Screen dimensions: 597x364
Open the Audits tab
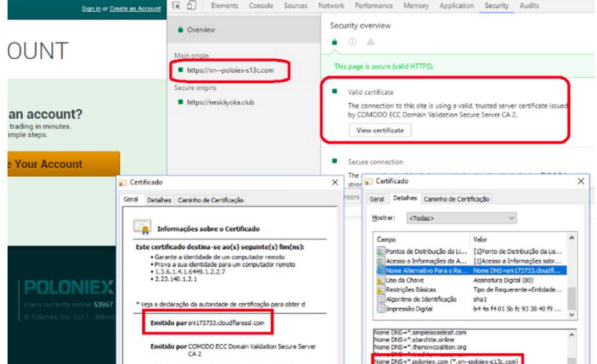click(x=529, y=6)
